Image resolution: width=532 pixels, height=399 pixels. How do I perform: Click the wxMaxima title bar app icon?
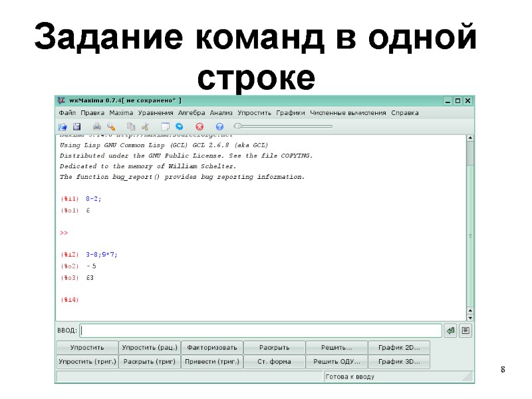tap(61, 100)
